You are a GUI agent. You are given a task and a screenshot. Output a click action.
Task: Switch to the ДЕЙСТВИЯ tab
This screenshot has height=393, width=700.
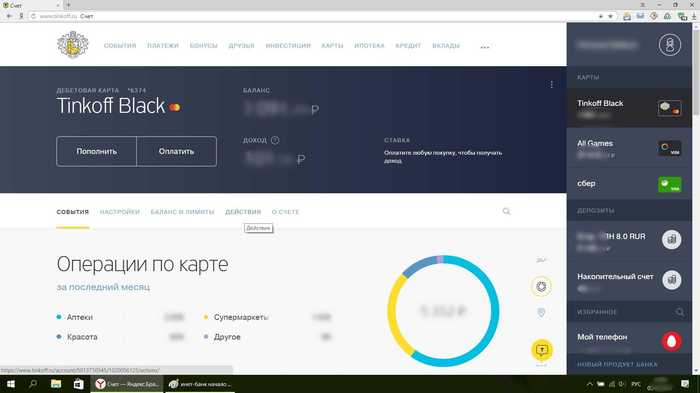tap(243, 212)
